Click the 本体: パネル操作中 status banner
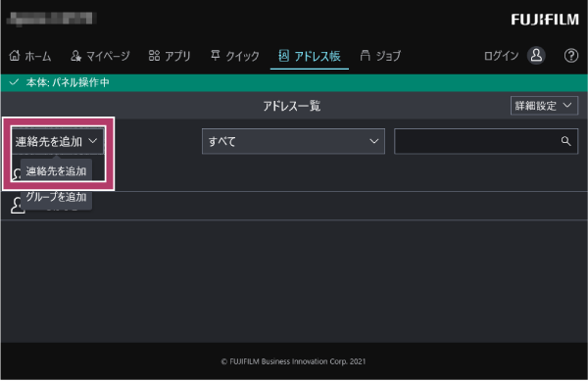The height and width of the screenshot is (381, 588). click(x=294, y=82)
